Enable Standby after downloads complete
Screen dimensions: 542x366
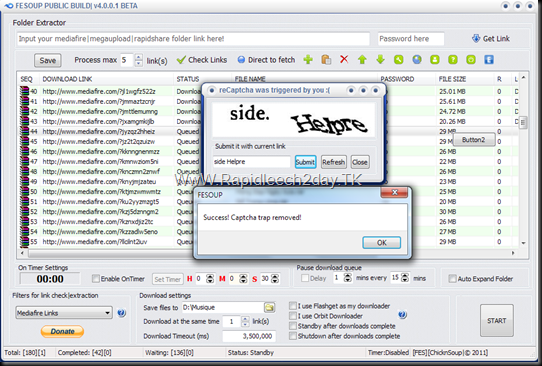click(x=293, y=326)
